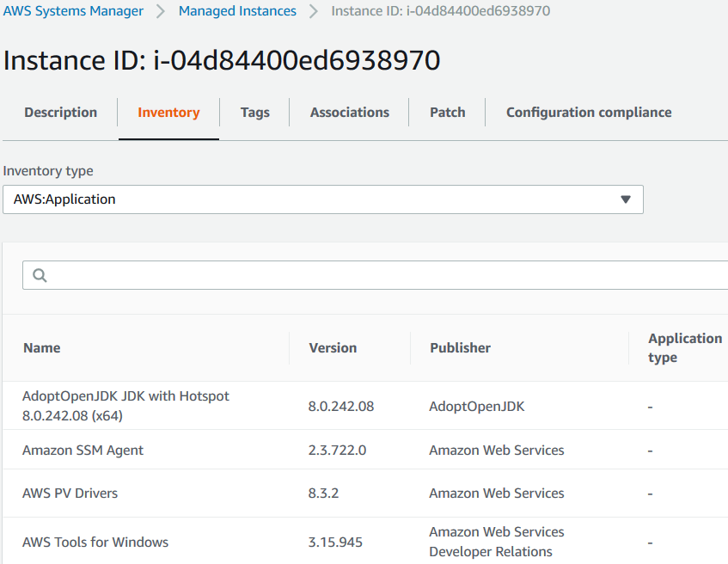
Task: Sort by the Version column header
Action: click(333, 348)
